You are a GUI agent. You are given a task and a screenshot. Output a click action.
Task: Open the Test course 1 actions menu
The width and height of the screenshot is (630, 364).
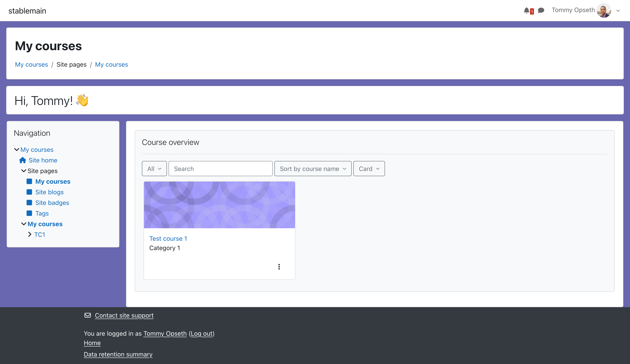279,267
